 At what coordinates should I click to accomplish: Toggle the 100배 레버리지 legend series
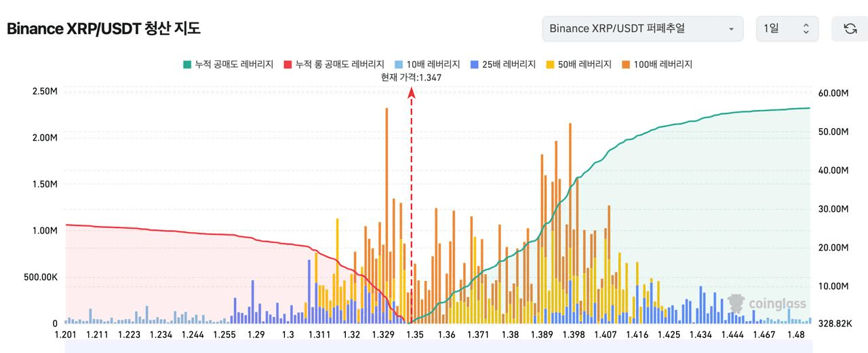click(656, 64)
